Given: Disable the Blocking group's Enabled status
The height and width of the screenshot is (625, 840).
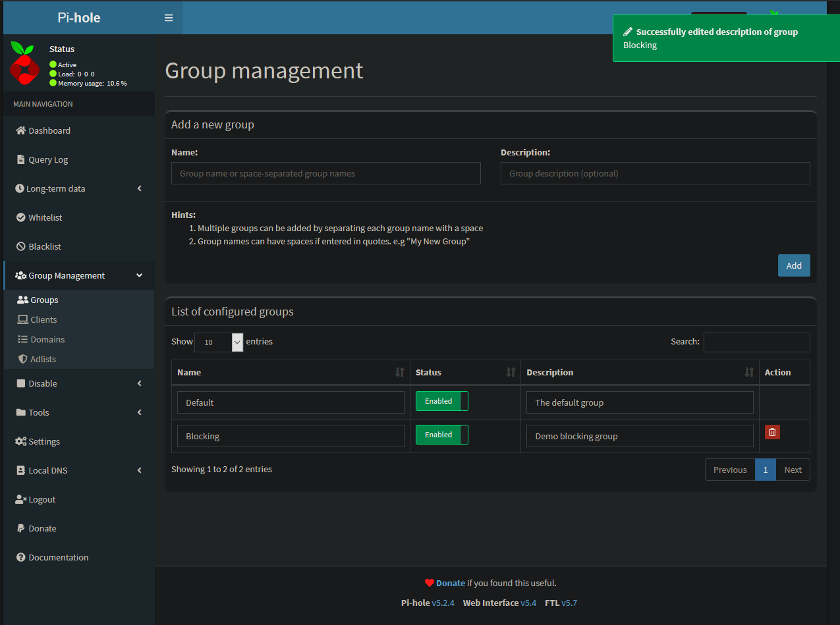Looking at the screenshot, I should [x=441, y=435].
